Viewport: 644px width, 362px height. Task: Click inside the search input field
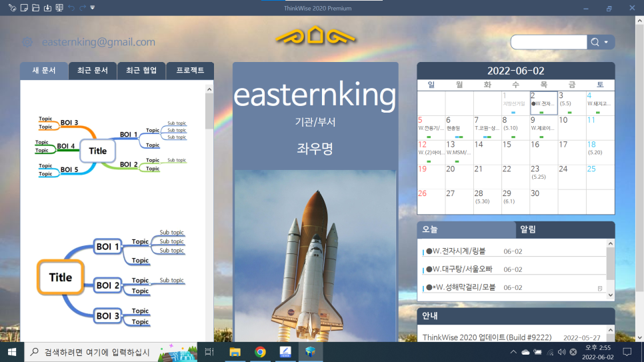(549, 42)
